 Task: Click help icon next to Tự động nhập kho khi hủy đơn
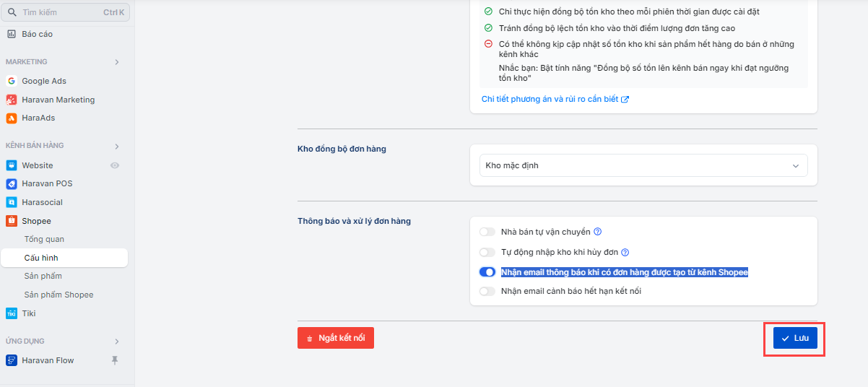[625, 253]
